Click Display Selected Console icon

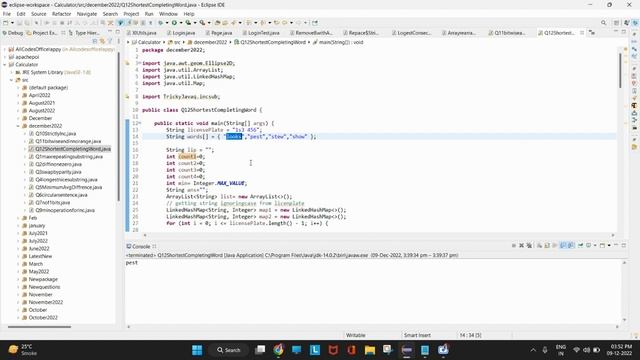tap(589, 245)
